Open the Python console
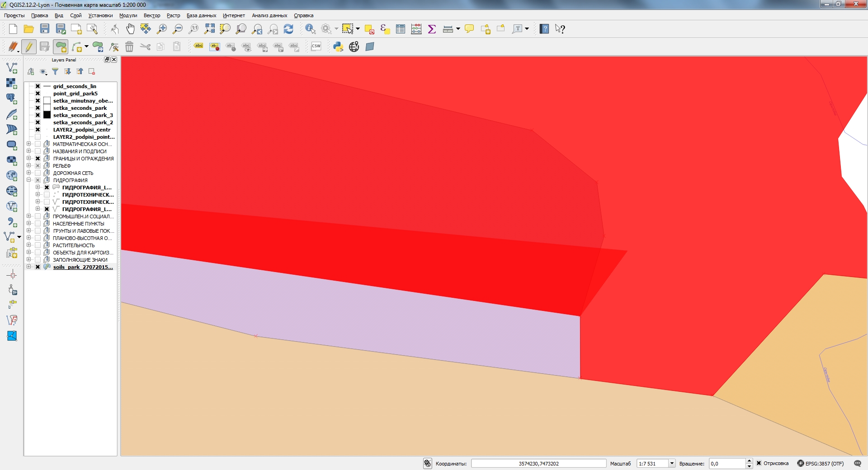 click(x=338, y=46)
